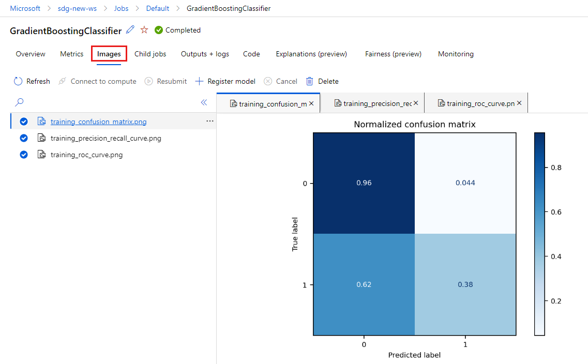Click the Cancel run icon
Screen dimensions: 588x364
[268, 81]
